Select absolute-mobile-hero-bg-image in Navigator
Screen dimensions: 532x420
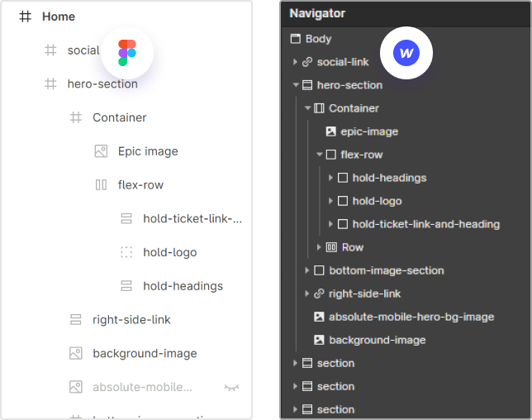[x=411, y=317]
